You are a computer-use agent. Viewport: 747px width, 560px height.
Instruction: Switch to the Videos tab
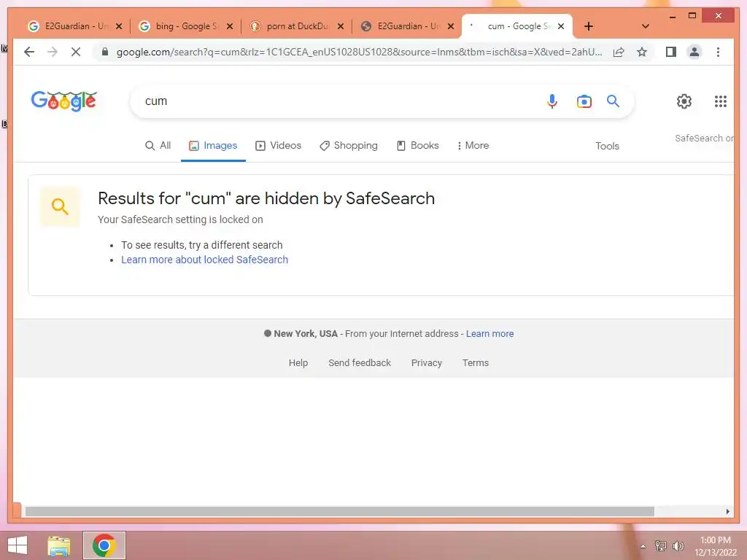click(x=278, y=146)
